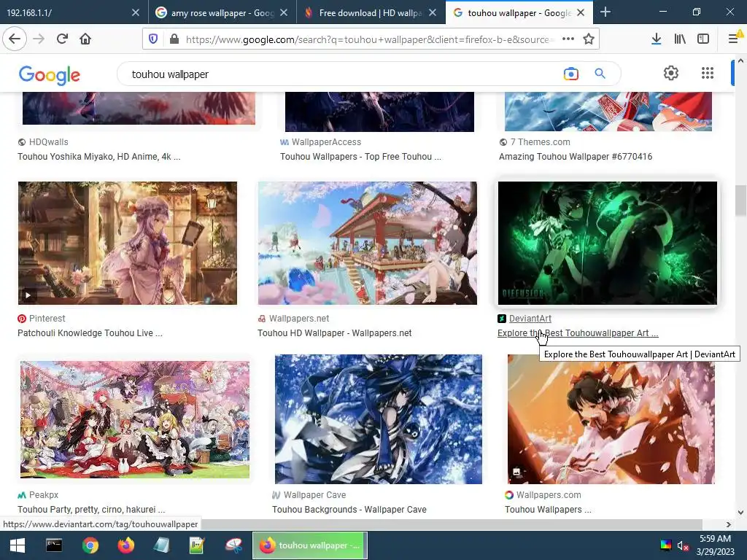Toggle the Firefox sidebar view
The image size is (747, 560).
[703, 39]
